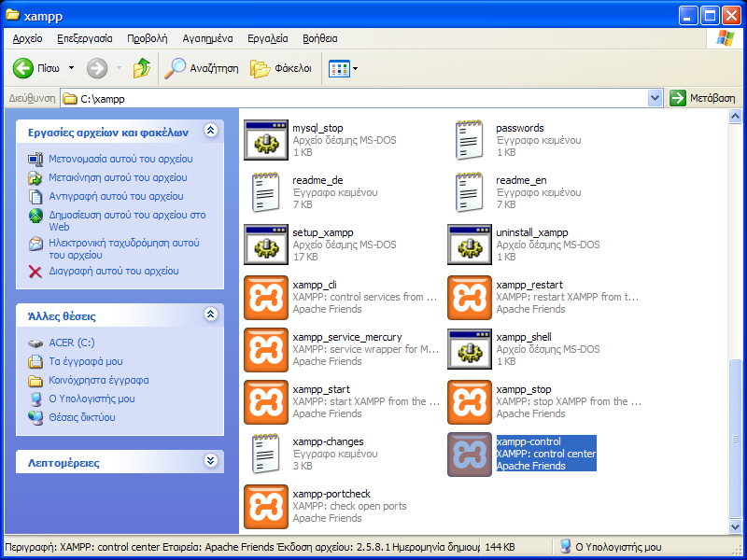
Task: Open the Εργαλεία menu
Action: tap(268, 38)
